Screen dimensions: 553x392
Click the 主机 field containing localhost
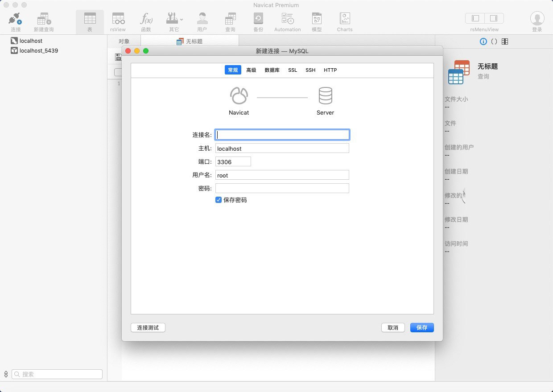click(282, 148)
